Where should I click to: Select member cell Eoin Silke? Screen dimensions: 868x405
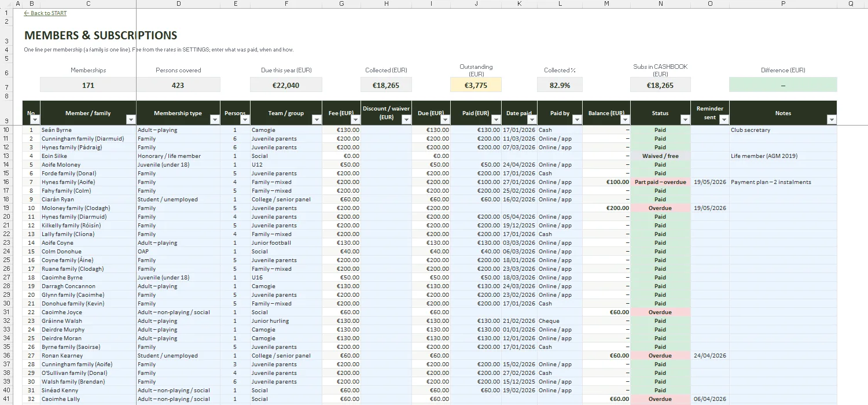pos(88,156)
